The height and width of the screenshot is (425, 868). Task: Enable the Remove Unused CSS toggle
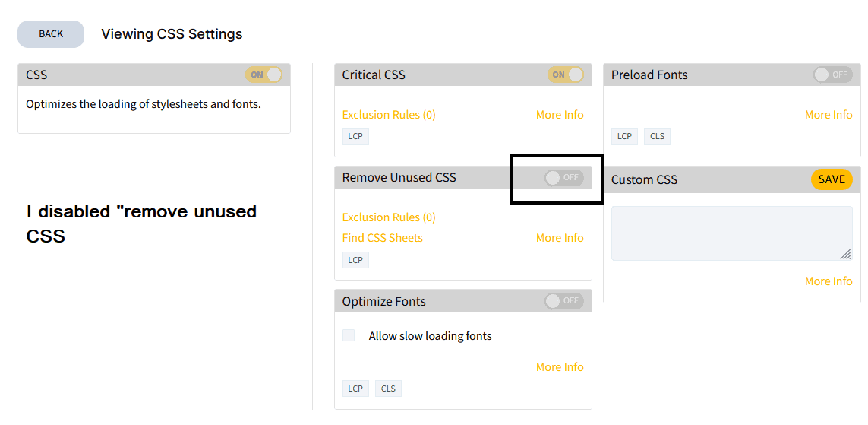point(563,177)
